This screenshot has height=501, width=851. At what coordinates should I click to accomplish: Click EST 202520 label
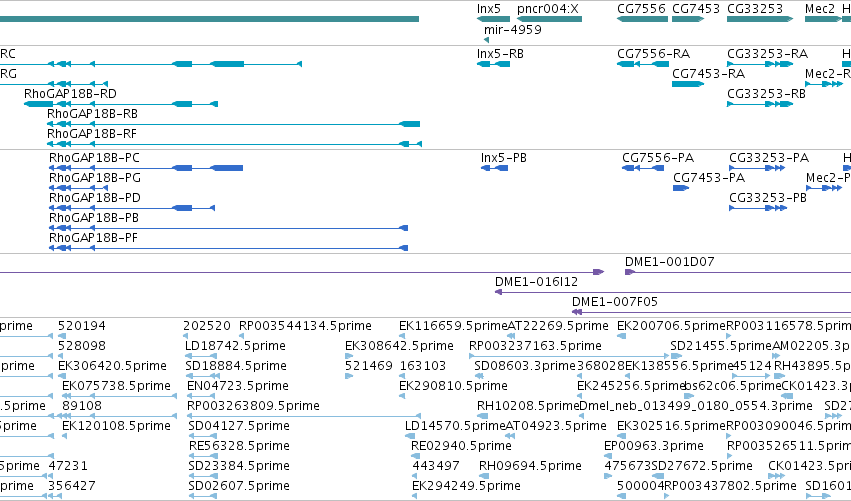click(x=207, y=326)
